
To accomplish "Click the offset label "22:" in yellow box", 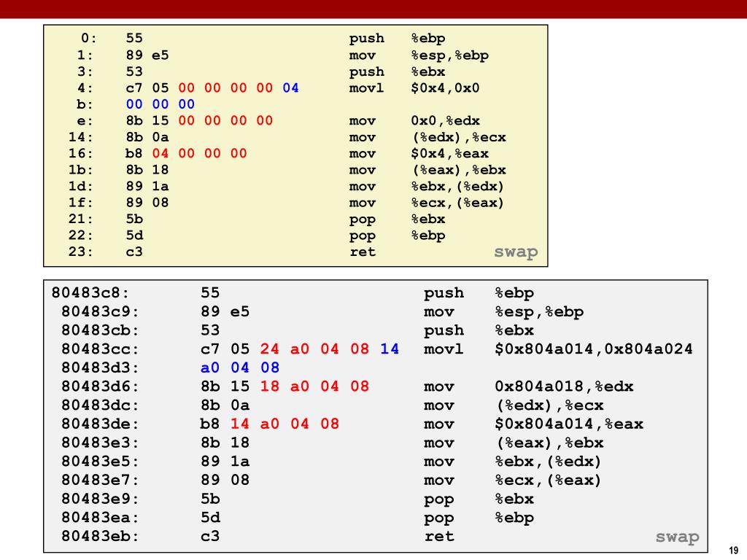I will (x=80, y=236).
